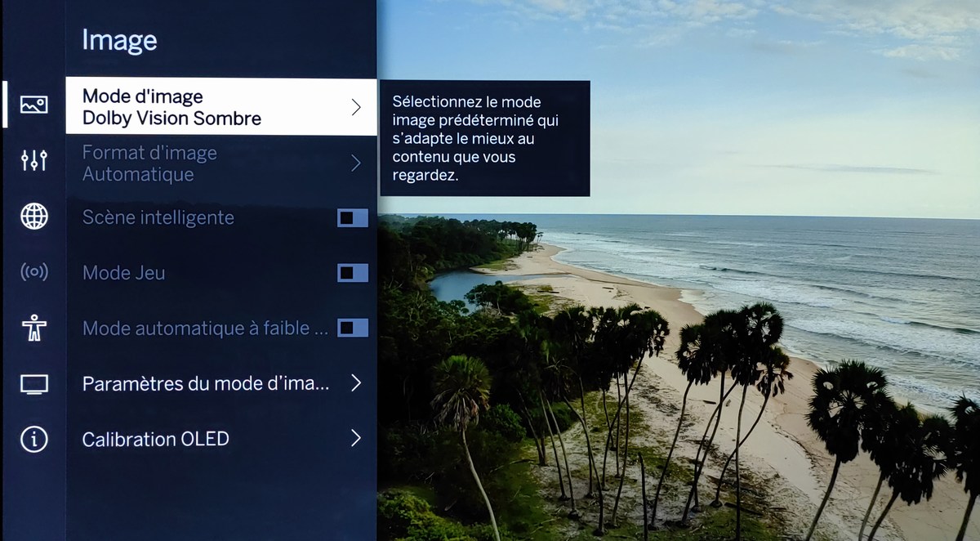This screenshot has width=980, height=541.
Task: Toggle the Scène intelligente switch
Action: [353, 218]
